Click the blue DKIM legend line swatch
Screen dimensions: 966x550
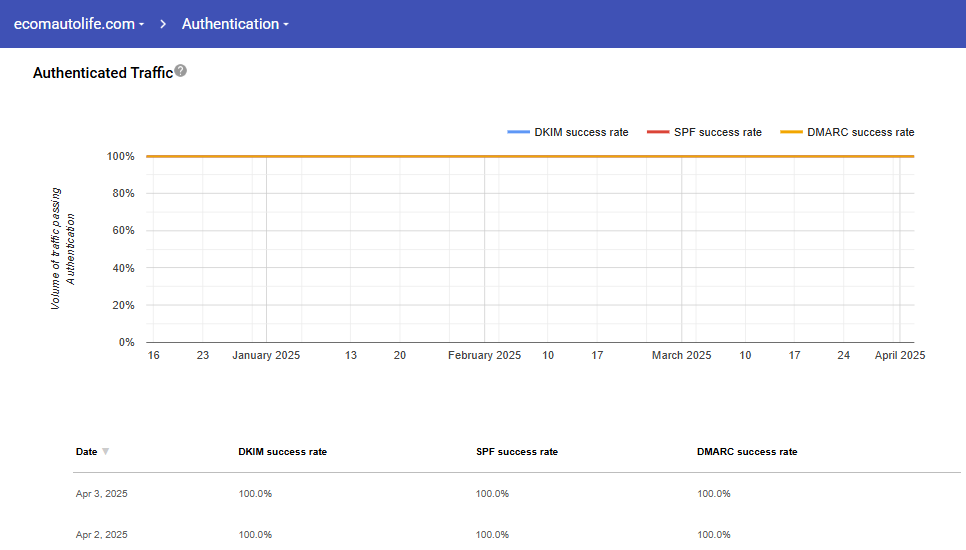tap(518, 132)
